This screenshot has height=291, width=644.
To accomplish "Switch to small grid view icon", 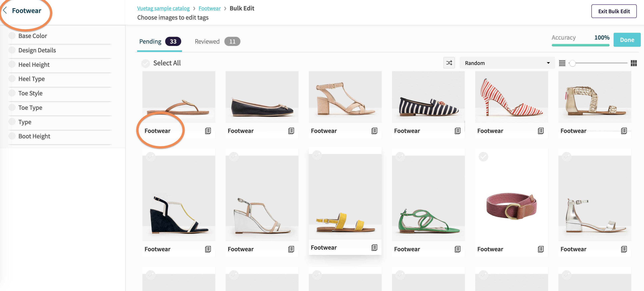I will 562,63.
